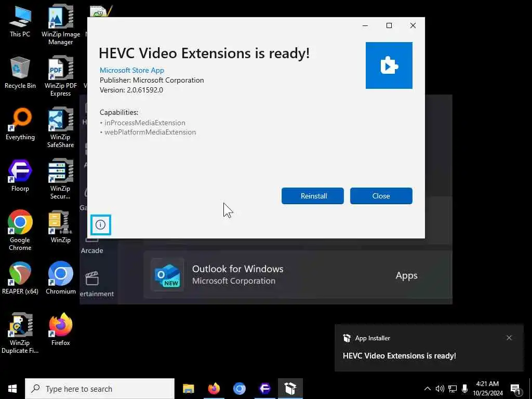Viewport: 532px width, 399px height.
Task: Select the REAPER (x64) shortcut
Action: 20,278
